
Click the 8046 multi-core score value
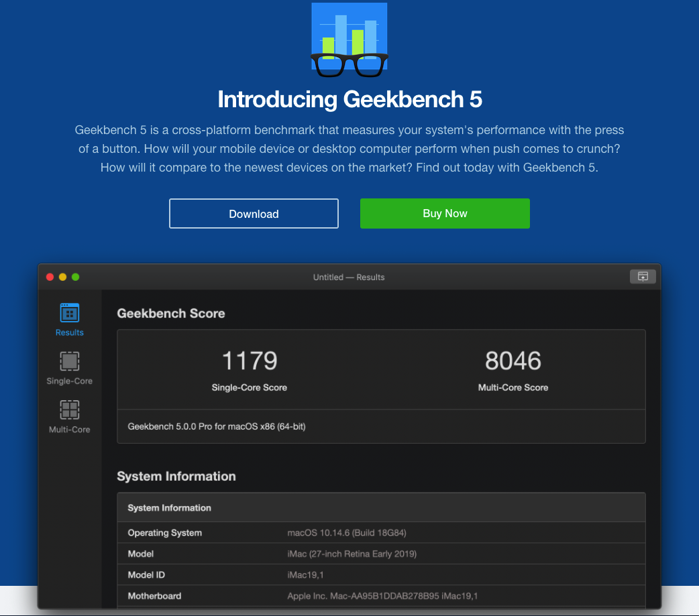click(513, 361)
